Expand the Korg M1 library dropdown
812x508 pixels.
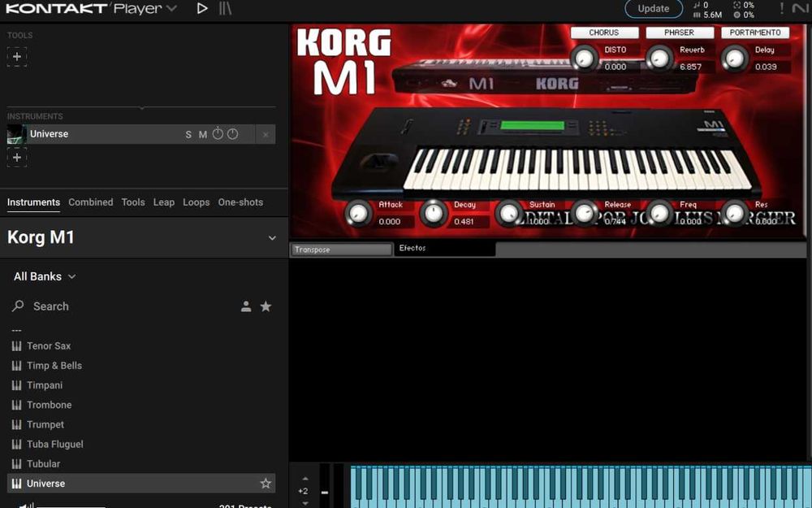[272, 238]
